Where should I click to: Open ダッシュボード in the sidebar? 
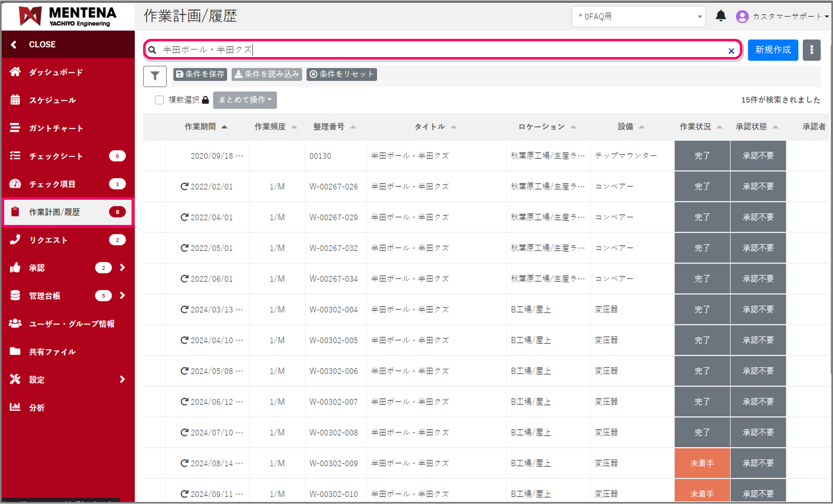pyautogui.click(x=56, y=72)
